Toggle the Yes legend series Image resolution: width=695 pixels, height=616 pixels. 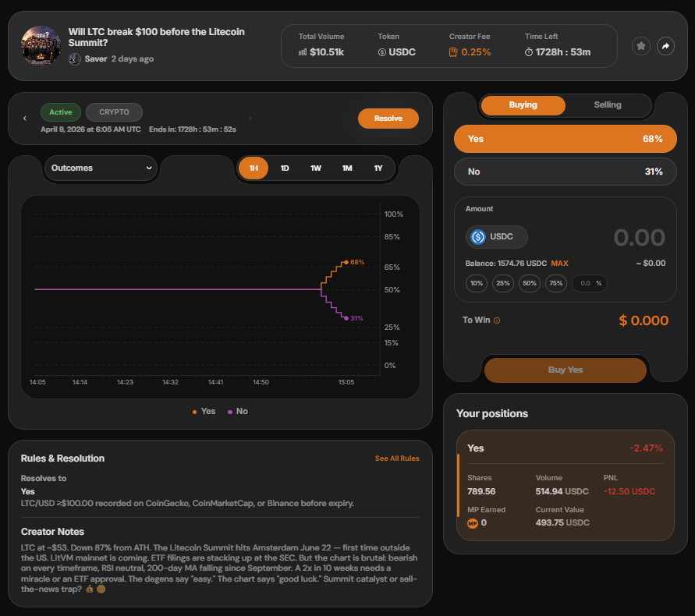tap(204, 411)
